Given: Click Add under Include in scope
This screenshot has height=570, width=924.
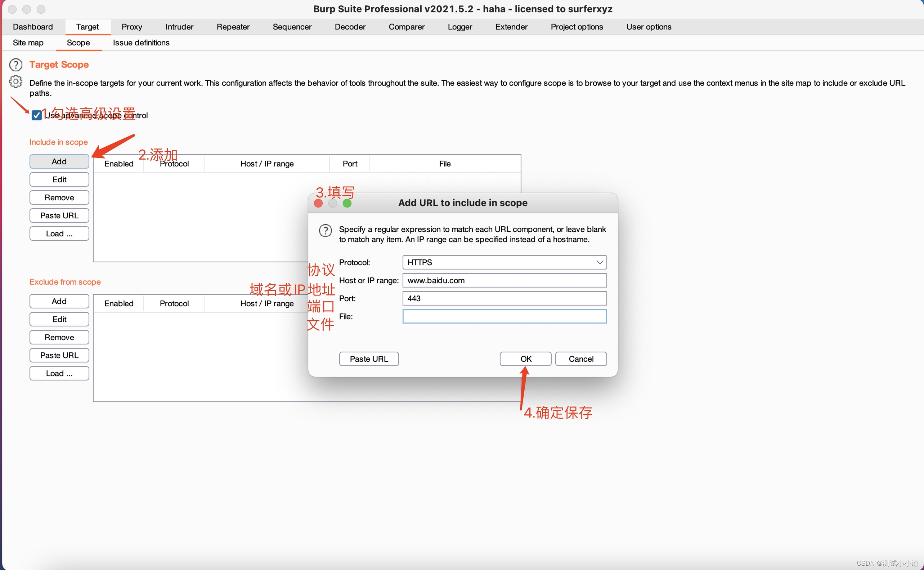Looking at the screenshot, I should tap(59, 161).
